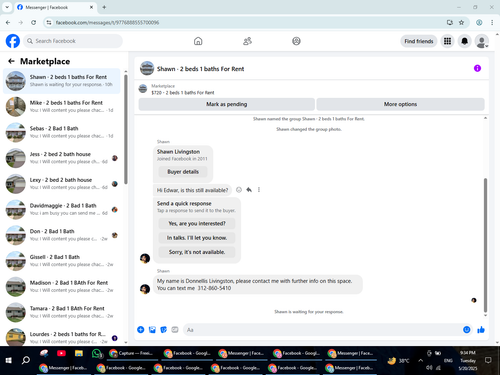Open more actions for 'Hi Edwar' message

click(259, 190)
